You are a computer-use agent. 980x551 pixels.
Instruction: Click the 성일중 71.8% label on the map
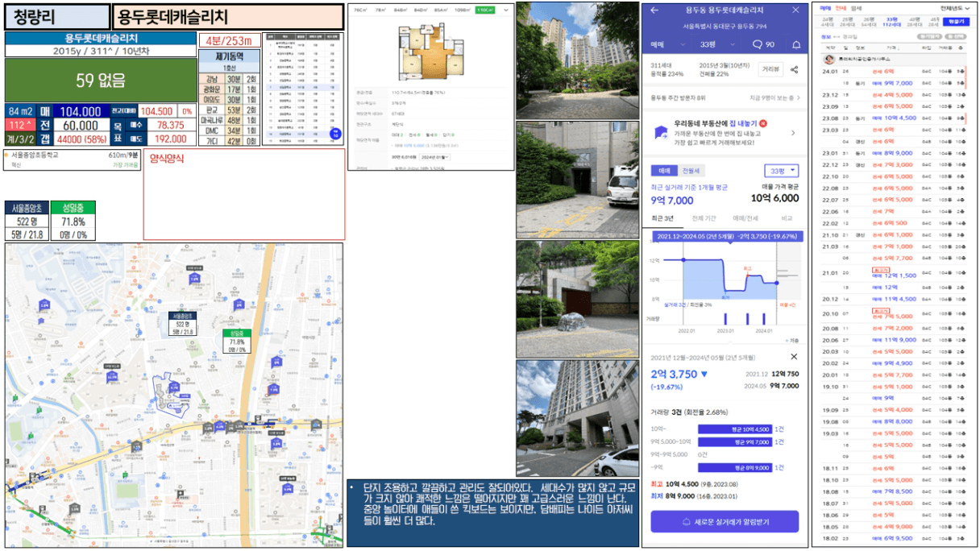[x=237, y=341]
